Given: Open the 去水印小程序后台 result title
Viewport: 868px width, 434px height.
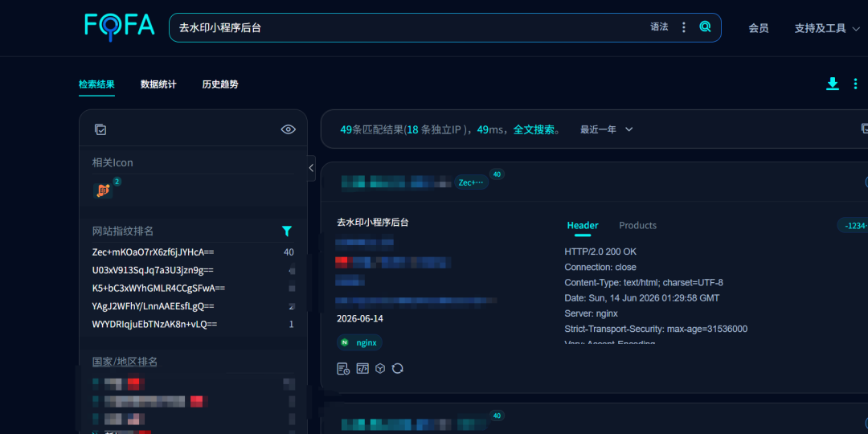Looking at the screenshot, I should pos(373,223).
